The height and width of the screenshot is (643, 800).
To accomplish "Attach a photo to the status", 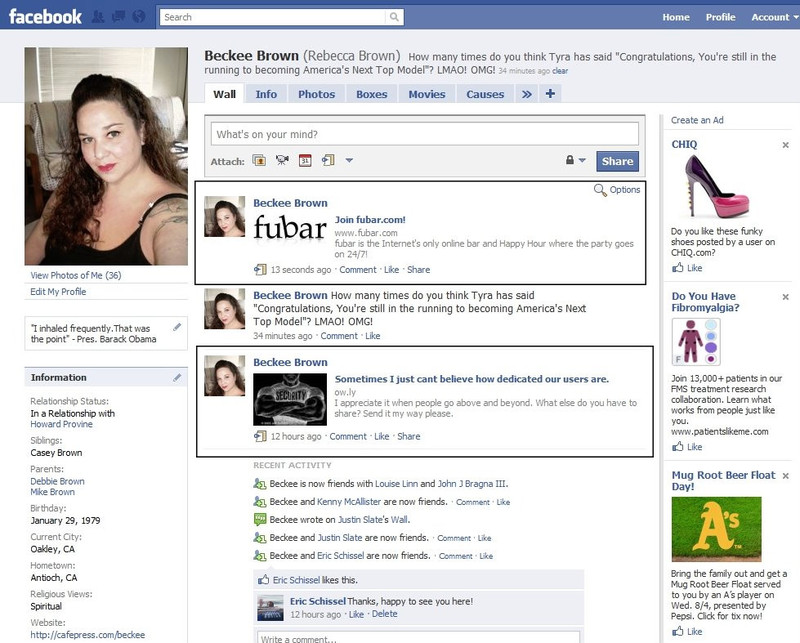I will pyautogui.click(x=259, y=160).
